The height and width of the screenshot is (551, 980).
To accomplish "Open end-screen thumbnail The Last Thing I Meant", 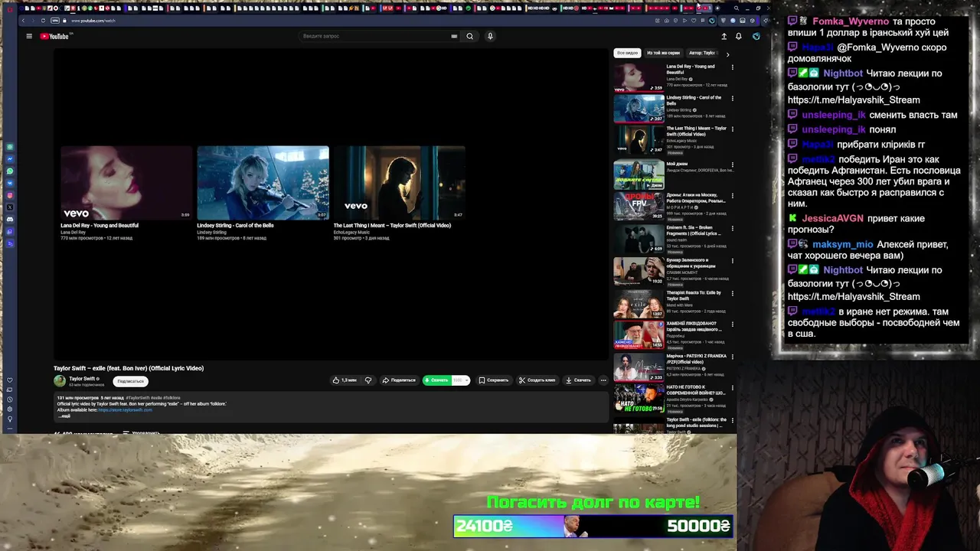I will [x=399, y=183].
